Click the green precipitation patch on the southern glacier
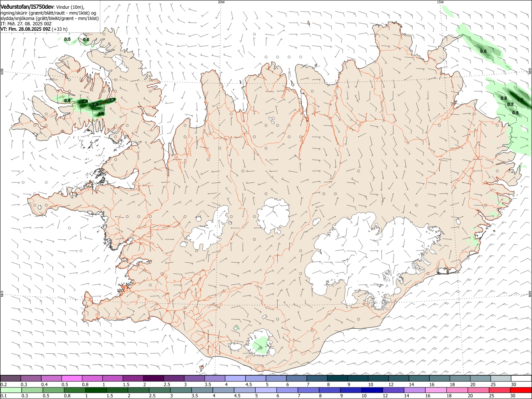Viewport: 532px width, 399px height. [x=261, y=345]
